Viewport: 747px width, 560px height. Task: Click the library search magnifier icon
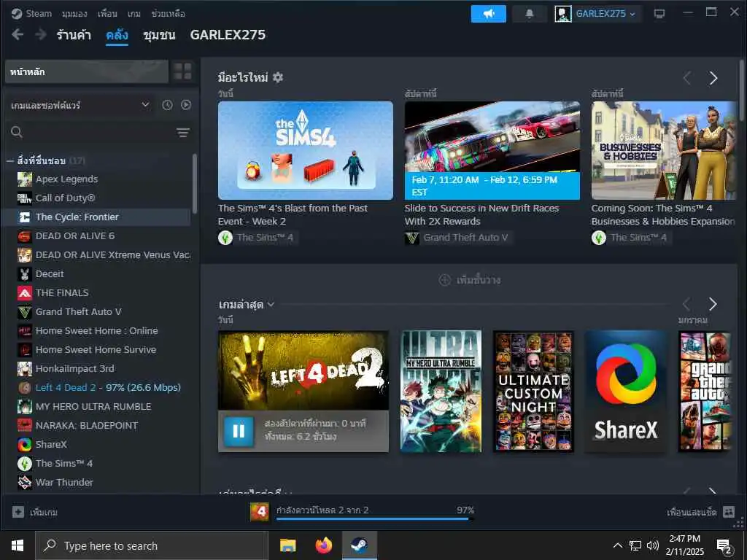click(17, 132)
